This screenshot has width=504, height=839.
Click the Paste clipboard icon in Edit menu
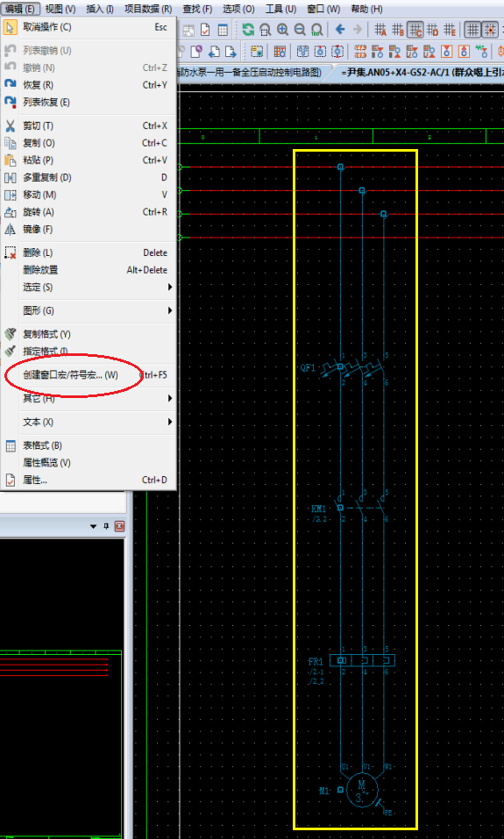pos(11,160)
